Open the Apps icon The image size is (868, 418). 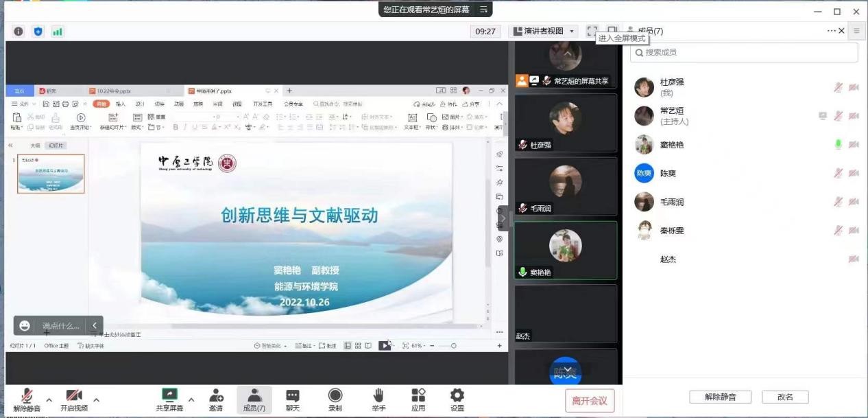pos(418,399)
